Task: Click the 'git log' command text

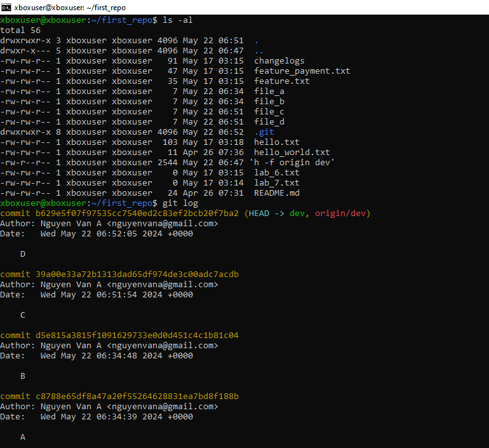Action: click(180, 203)
